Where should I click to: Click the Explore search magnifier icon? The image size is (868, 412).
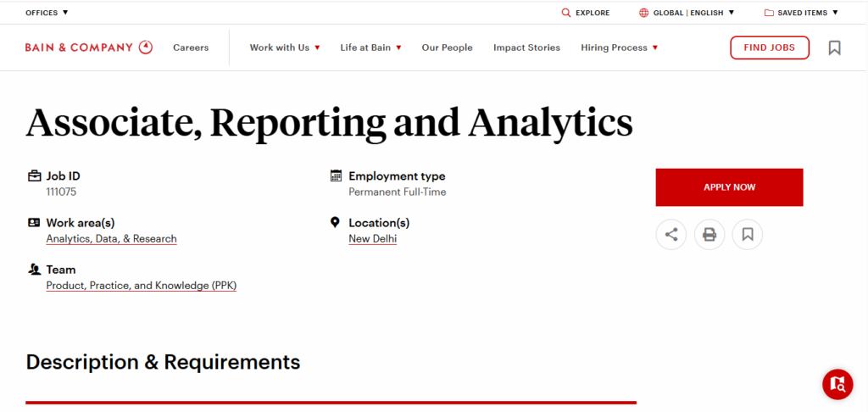tap(565, 13)
